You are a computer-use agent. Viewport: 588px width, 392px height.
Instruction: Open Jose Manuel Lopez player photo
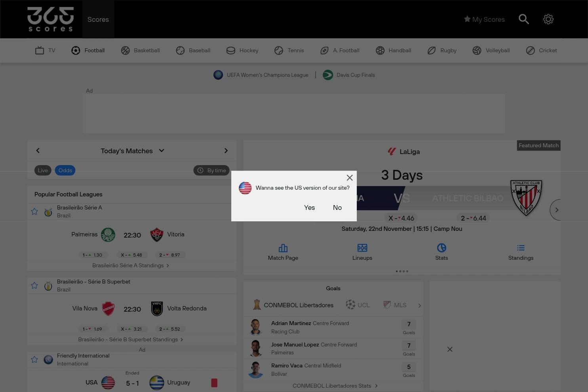pyautogui.click(x=256, y=348)
